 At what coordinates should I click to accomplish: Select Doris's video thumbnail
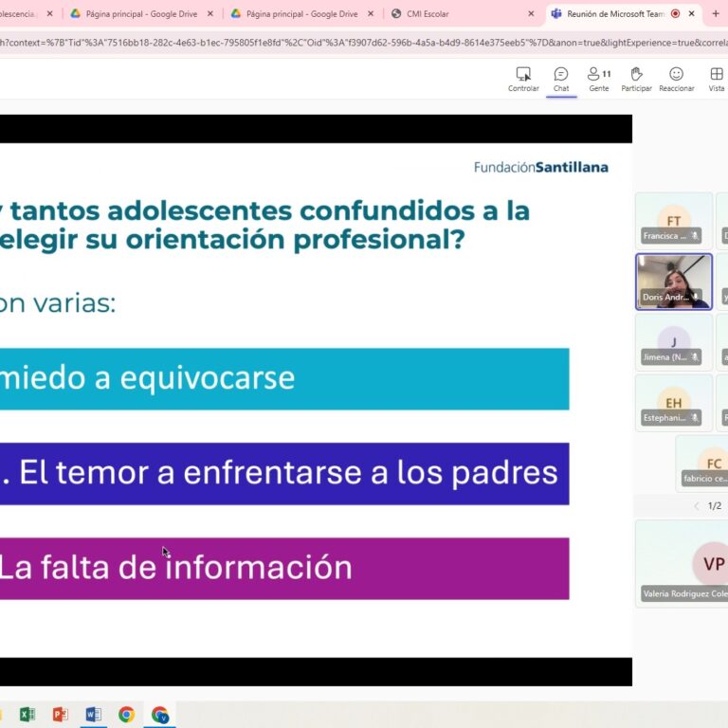click(673, 281)
